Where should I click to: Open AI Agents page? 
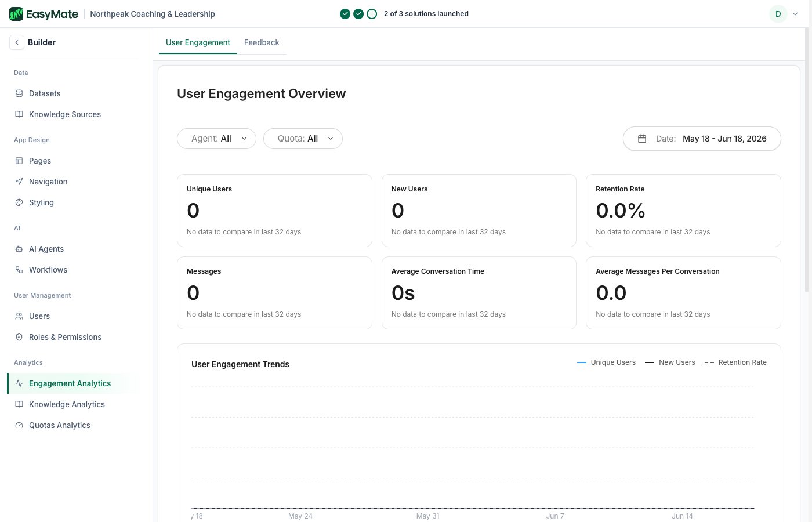point(73,249)
